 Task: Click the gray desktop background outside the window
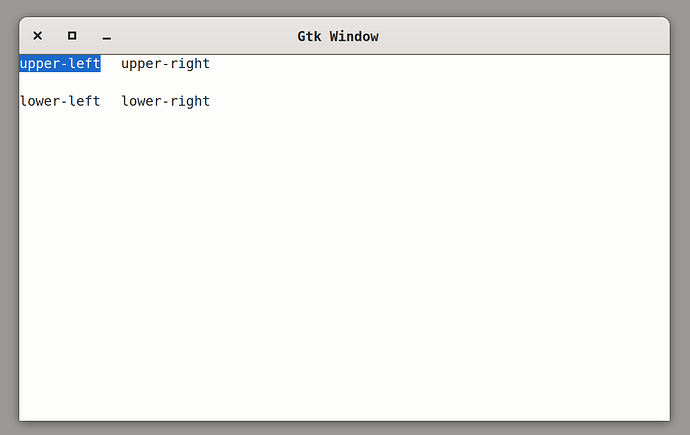pyautogui.click(x=680, y=220)
